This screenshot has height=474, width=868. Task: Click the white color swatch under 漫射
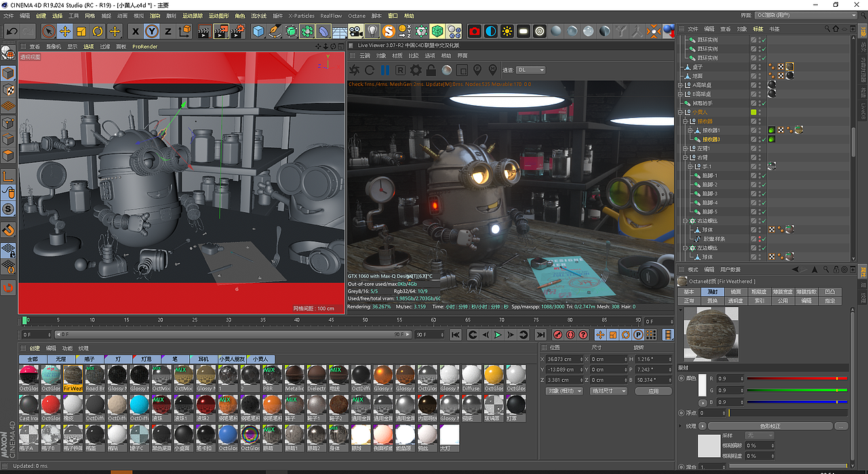click(703, 385)
